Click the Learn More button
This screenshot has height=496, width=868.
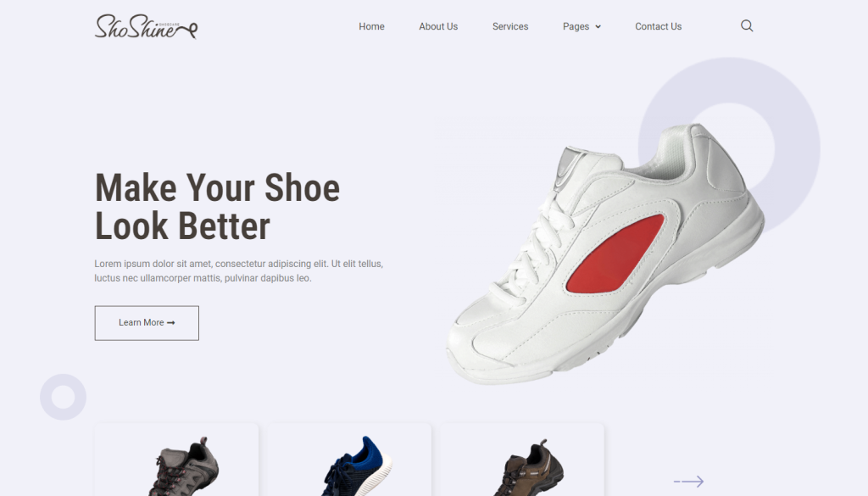point(147,323)
